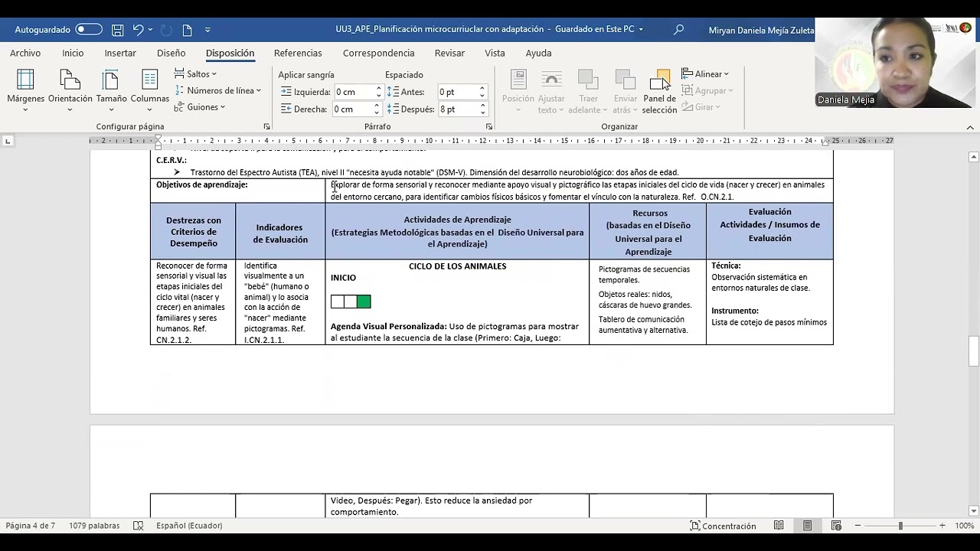Open the Panel de selección
This screenshot has width=980, height=551.
(660, 90)
